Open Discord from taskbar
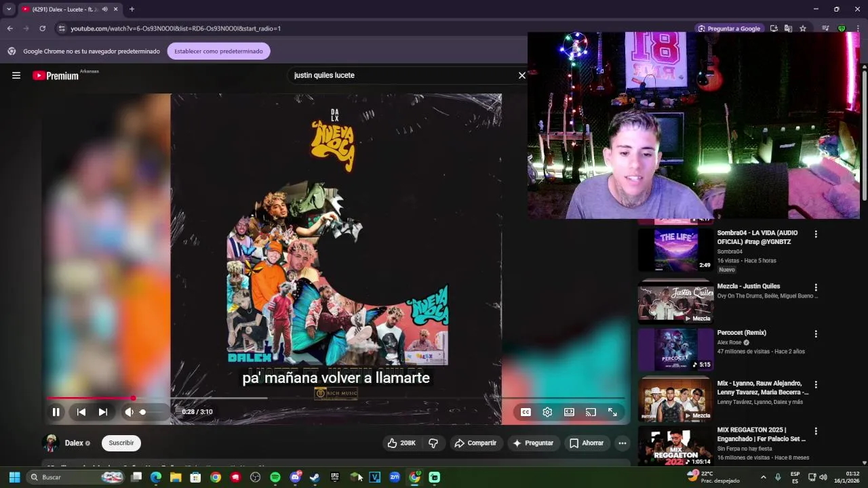Screen dimensions: 868x488 (295, 477)
